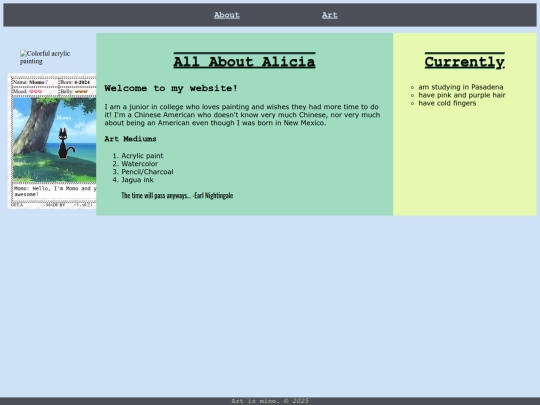This screenshot has height=405, width=540.
Task: Select the 'Watercolor' list item
Action: [139, 164]
